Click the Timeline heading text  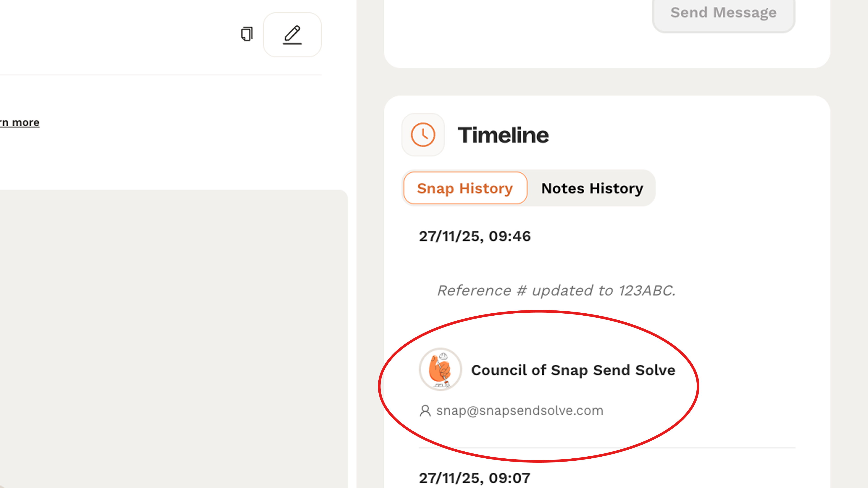point(503,135)
